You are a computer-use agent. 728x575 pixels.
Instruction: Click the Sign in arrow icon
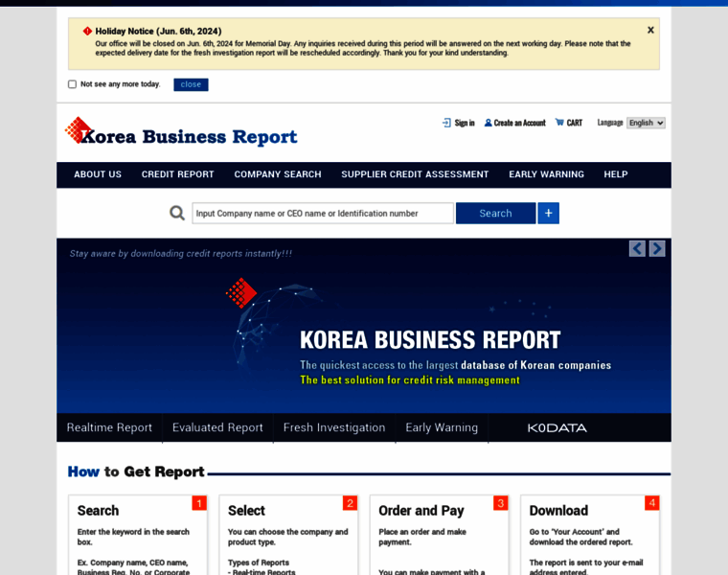[x=446, y=123]
